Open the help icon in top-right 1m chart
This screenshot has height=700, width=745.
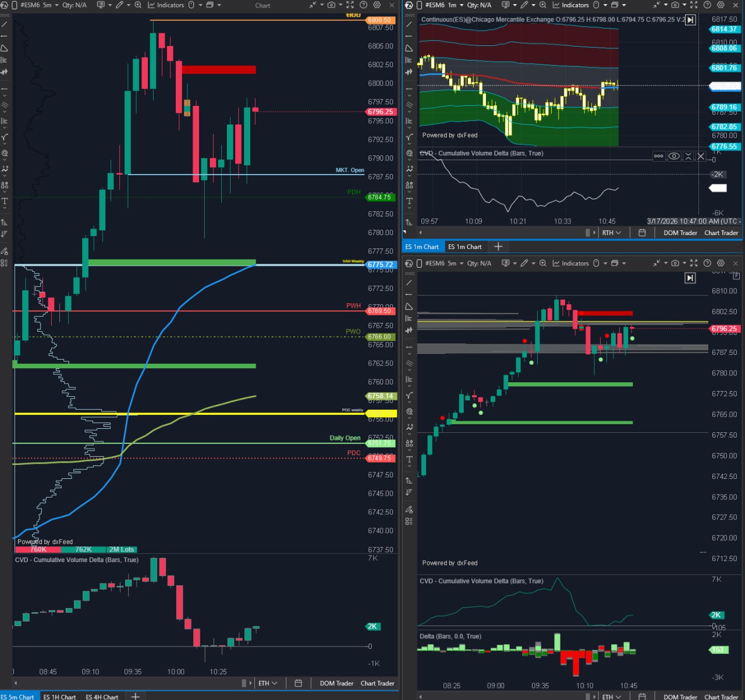click(x=707, y=5)
